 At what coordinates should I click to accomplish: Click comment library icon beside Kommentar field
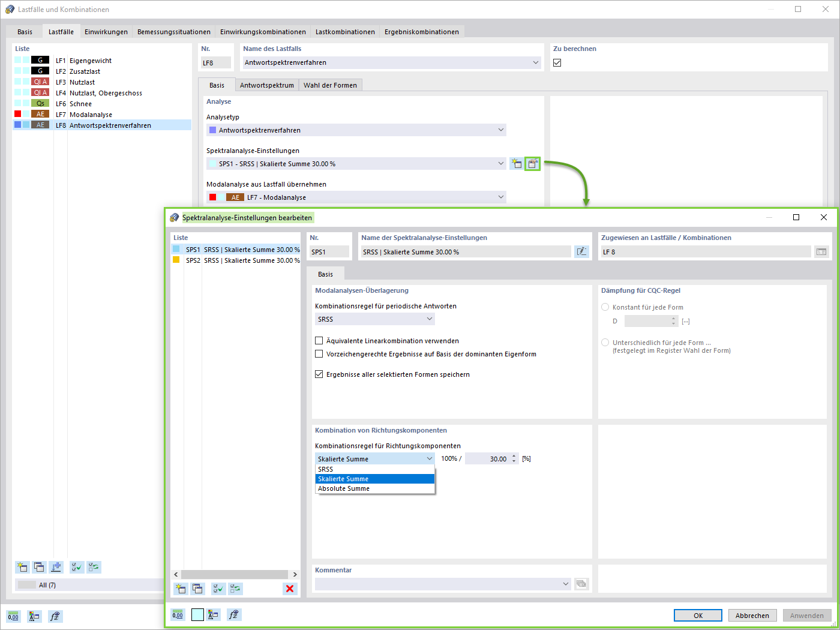[x=581, y=584]
